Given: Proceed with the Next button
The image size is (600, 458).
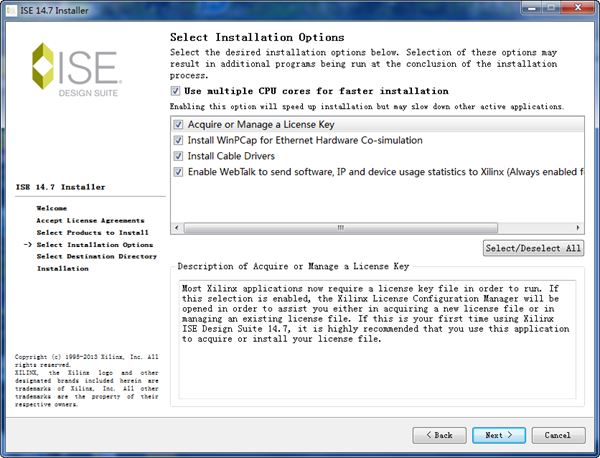Looking at the screenshot, I should pos(499,435).
